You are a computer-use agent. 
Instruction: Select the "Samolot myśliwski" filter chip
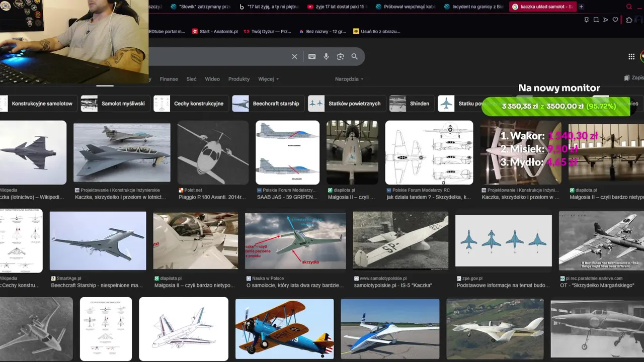(115, 104)
